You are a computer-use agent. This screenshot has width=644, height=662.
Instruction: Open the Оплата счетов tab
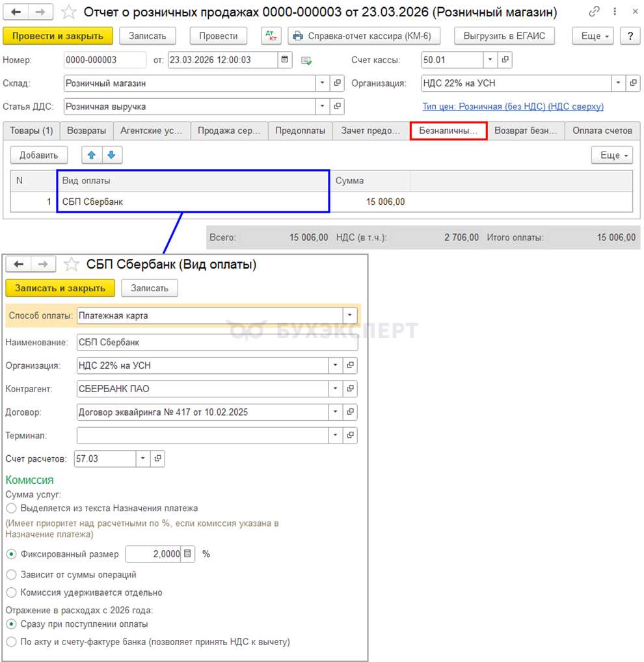coord(602,131)
